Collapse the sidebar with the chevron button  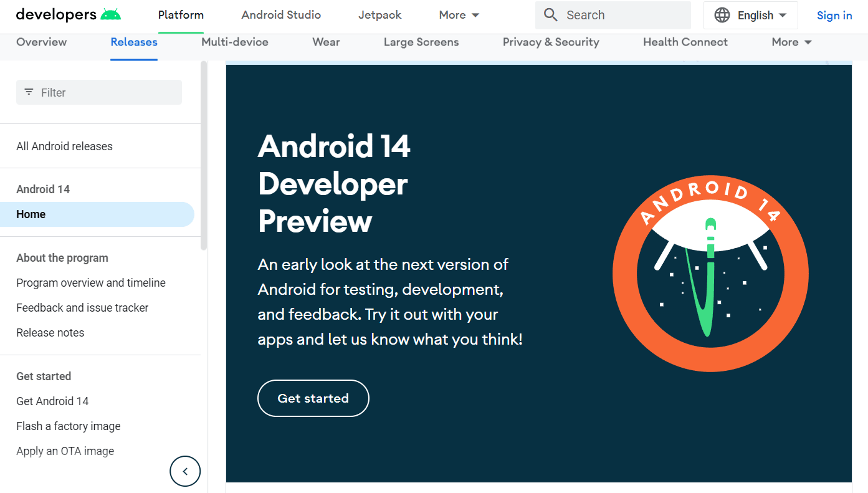point(185,471)
